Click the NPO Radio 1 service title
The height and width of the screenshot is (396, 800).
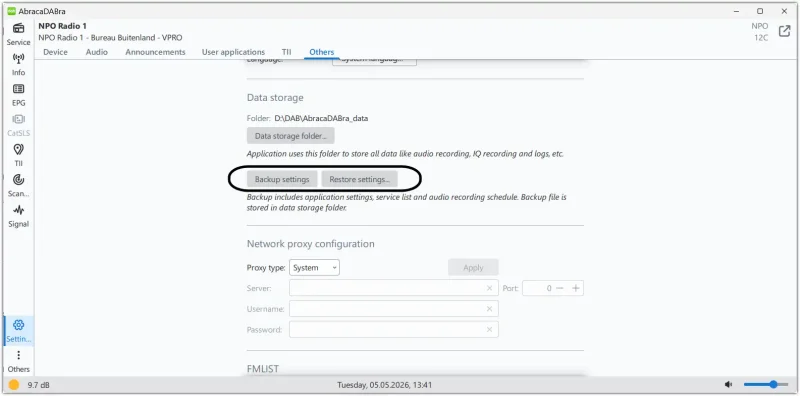click(62, 26)
